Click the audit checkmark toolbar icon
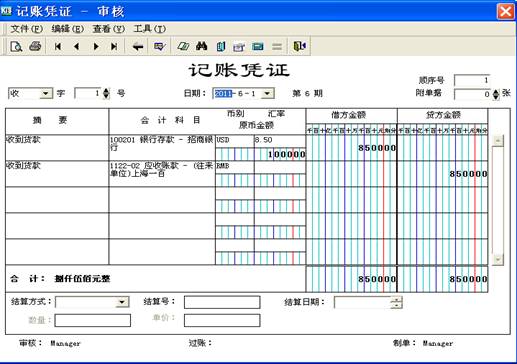Image resolution: width=517 pixels, height=364 pixels. pos(160,46)
